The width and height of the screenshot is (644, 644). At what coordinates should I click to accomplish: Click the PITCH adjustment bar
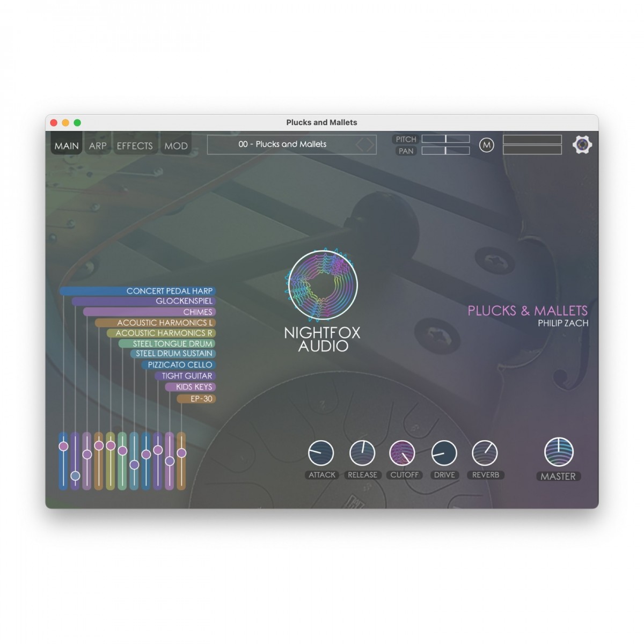(x=445, y=139)
